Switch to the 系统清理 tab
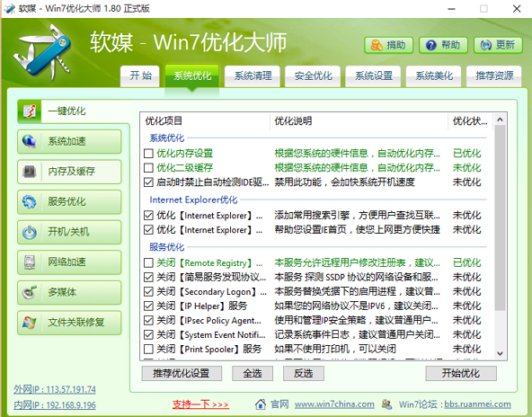Viewport: 532px width, 417px height. 253,76
